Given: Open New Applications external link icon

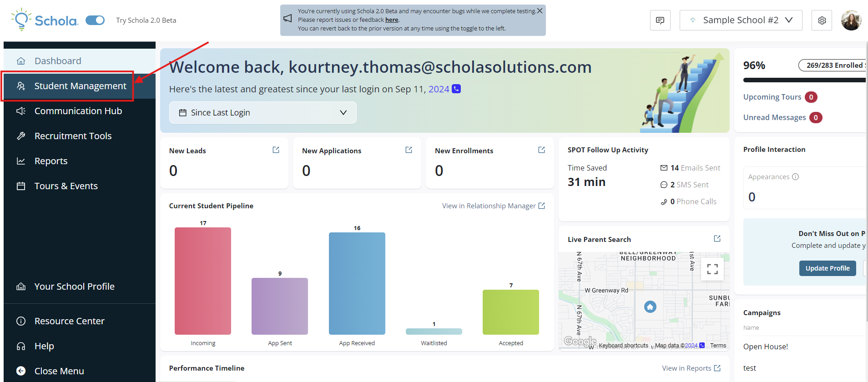Looking at the screenshot, I should pos(409,150).
